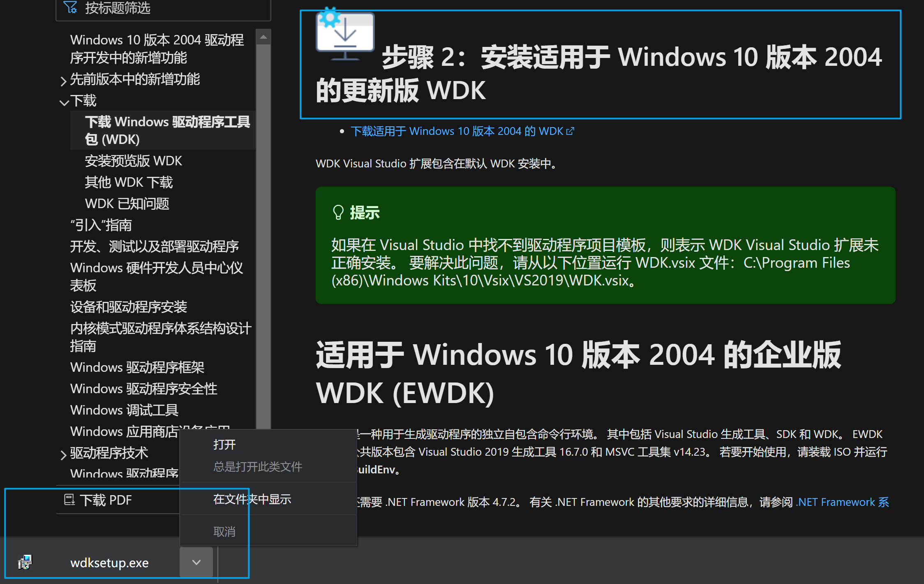Click external-link icon after WDK download link
The image size is (924, 584).
[570, 131]
